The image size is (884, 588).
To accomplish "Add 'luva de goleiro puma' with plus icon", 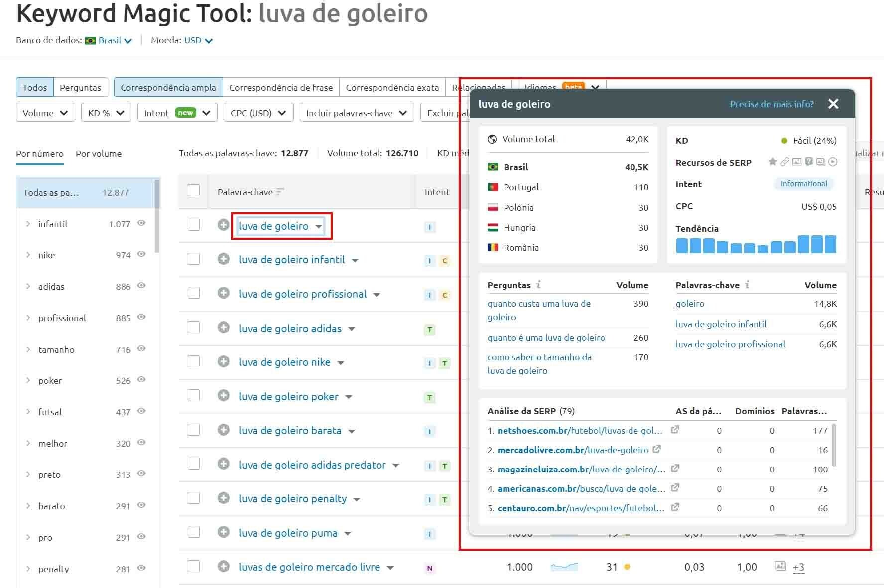I will (223, 532).
